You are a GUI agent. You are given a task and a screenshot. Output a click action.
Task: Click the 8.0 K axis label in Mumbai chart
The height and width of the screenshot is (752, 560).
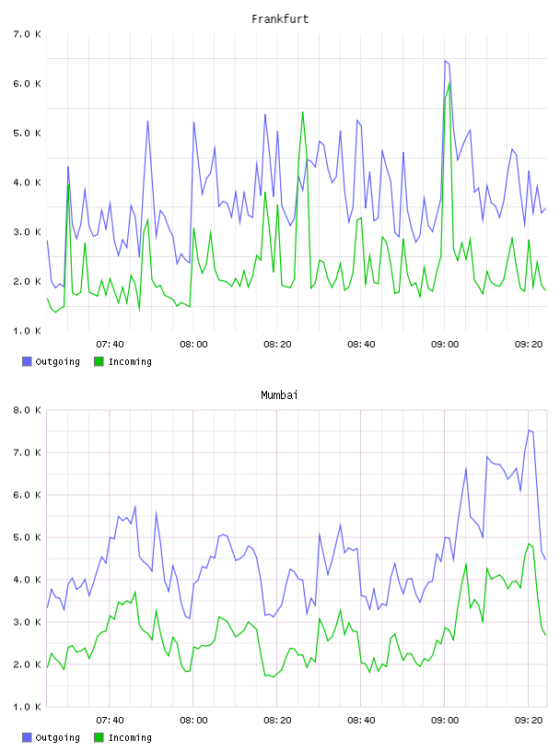[x=27, y=410]
